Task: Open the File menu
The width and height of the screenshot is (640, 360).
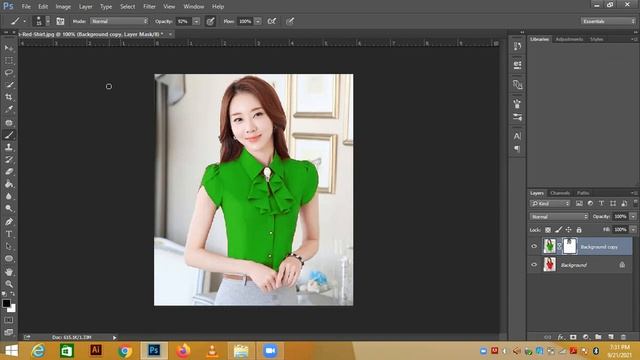Action: tap(26, 7)
